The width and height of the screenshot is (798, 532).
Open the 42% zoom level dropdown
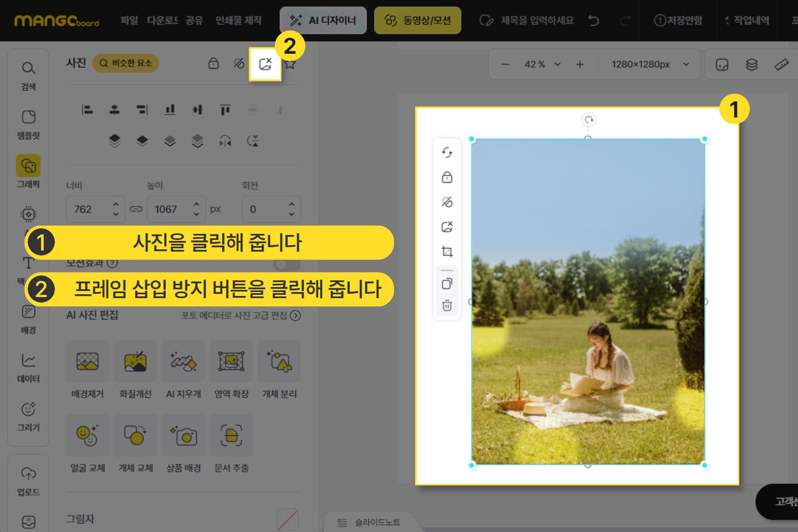(x=543, y=64)
